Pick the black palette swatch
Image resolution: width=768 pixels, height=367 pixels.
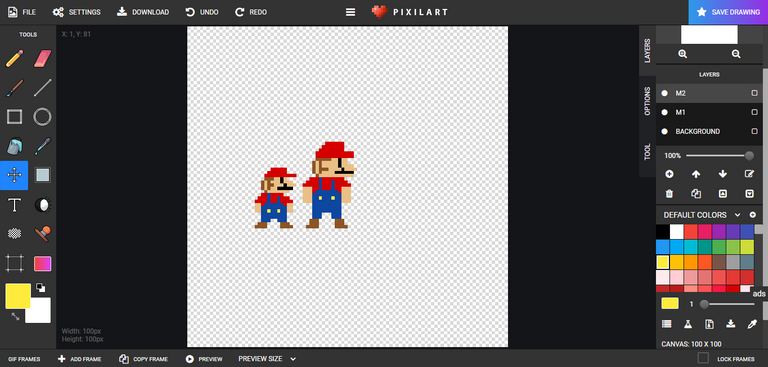click(x=663, y=232)
